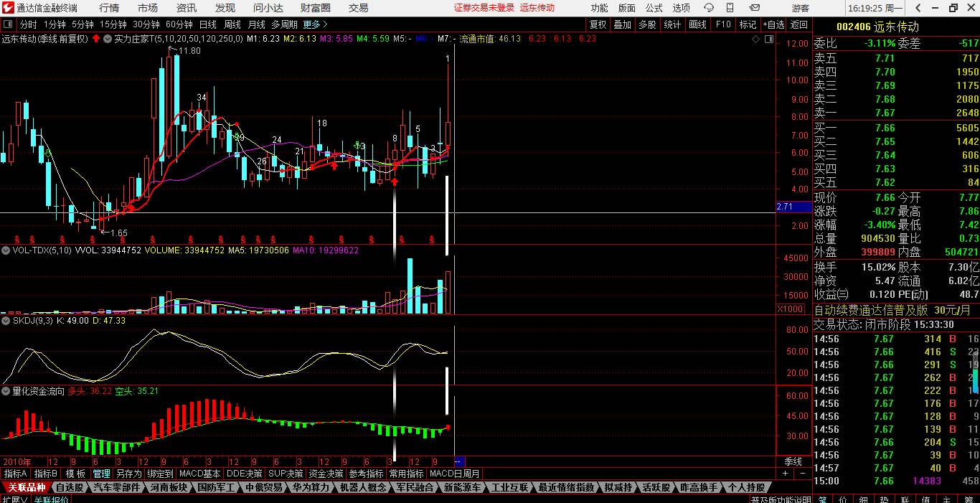Viewport: 980px width, 503px height.
Task: Click the diamond icon above the price axis
Action: [x=756, y=39]
